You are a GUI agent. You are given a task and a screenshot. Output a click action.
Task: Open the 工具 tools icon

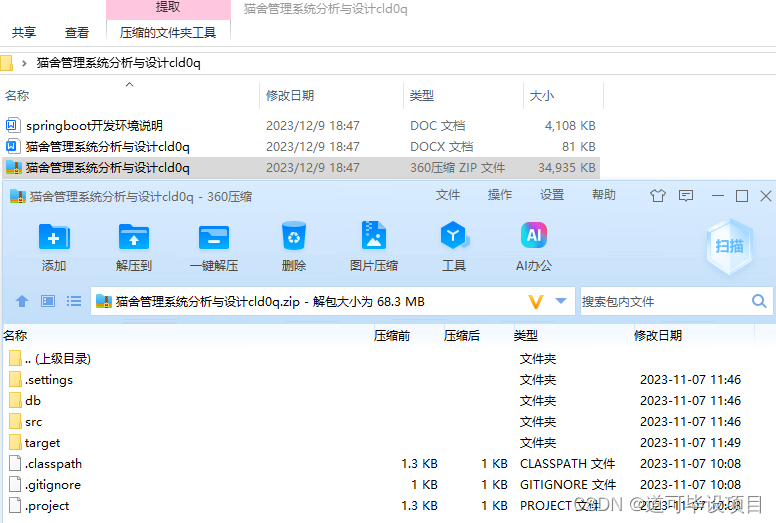click(x=454, y=236)
